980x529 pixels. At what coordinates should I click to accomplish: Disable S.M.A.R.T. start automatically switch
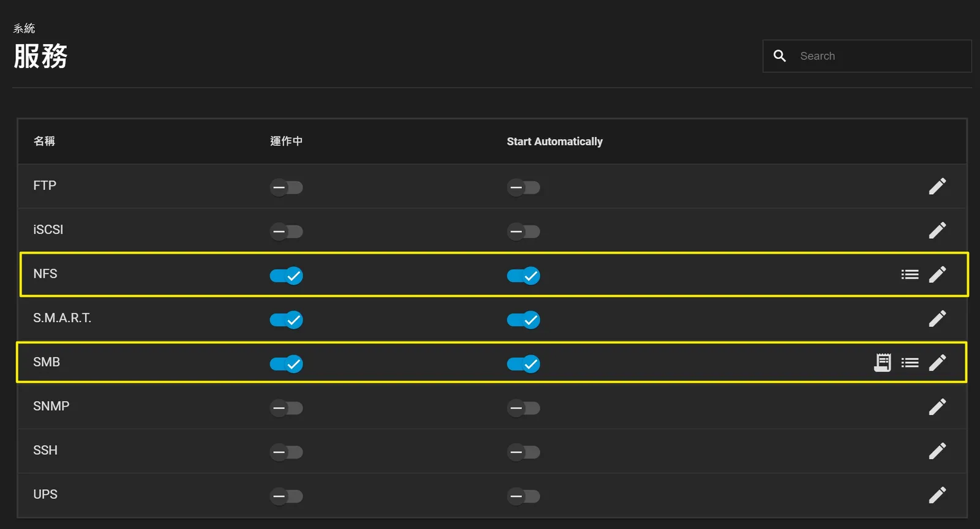(x=523, y=320)
